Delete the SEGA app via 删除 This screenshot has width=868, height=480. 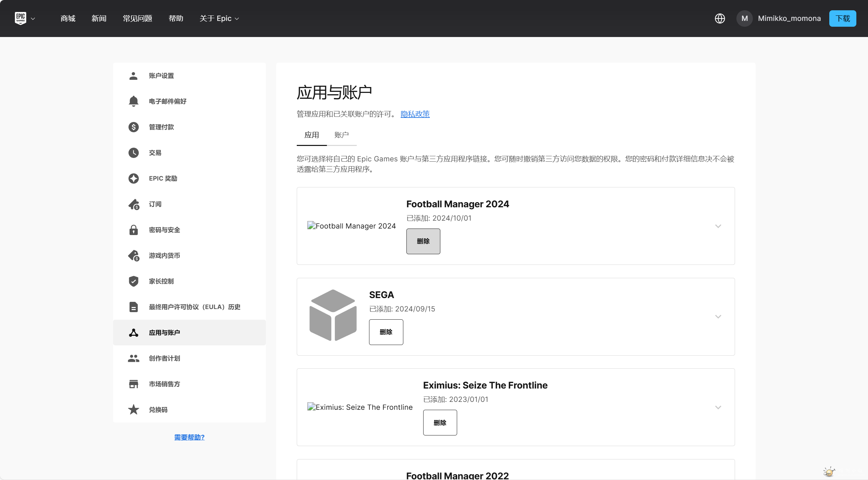(x=386, y=332)
